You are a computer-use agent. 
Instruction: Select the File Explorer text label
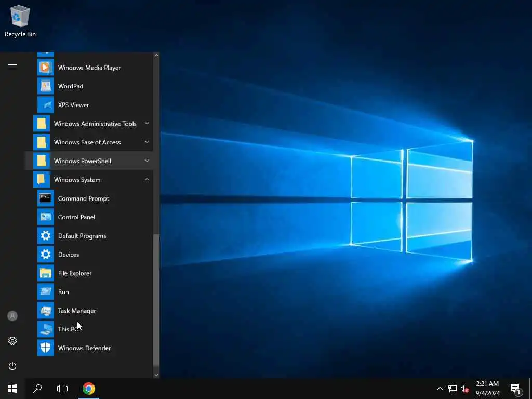75,273
